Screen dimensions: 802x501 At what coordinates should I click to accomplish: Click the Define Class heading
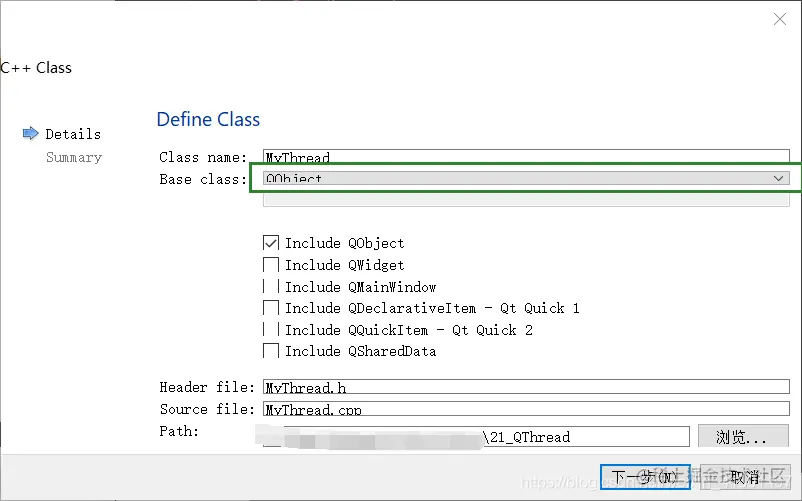(208, 119)
